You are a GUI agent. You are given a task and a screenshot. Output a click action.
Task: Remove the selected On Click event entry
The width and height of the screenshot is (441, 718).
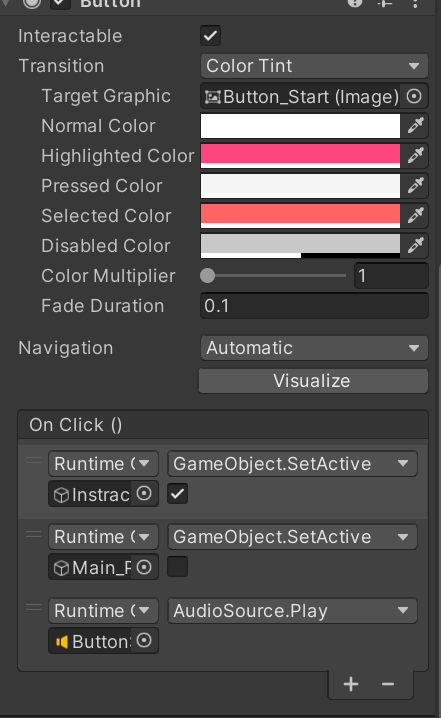[388, 684]
